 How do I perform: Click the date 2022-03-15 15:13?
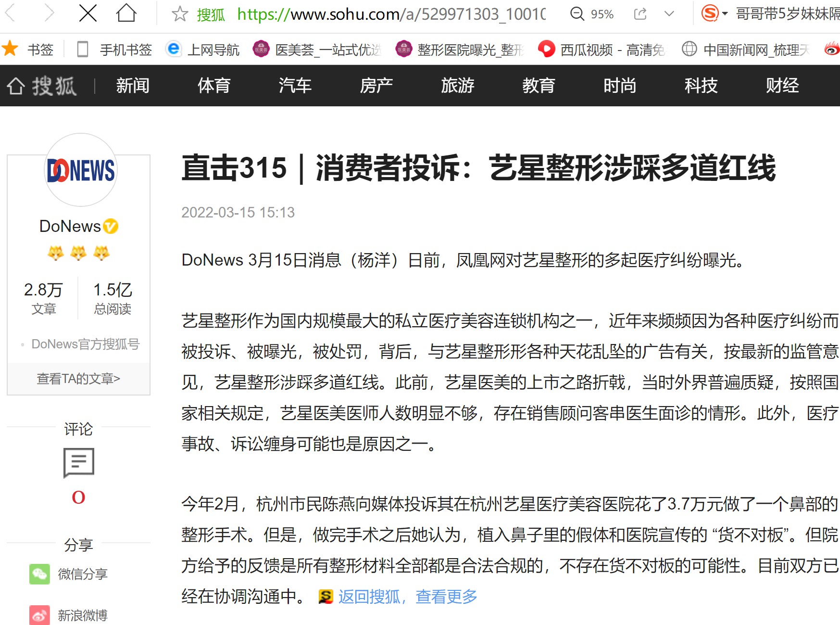(x=238, y=212)
